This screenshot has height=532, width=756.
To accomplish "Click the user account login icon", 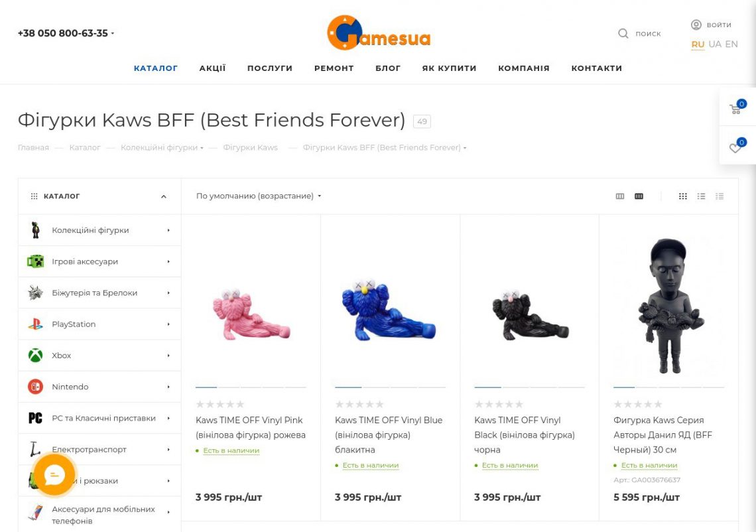I will (696, 25).
